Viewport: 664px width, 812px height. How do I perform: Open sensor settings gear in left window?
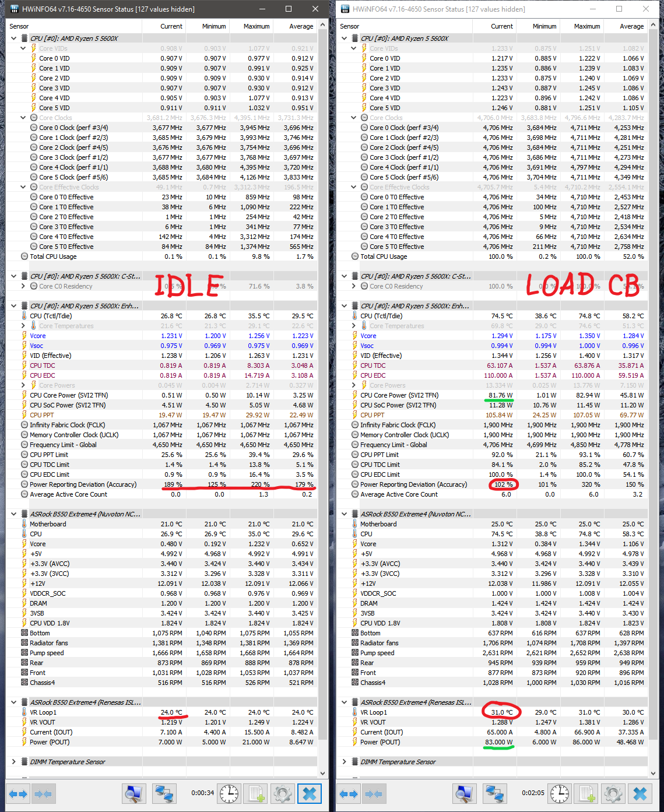pyautogui.click(x=283, y=793)
